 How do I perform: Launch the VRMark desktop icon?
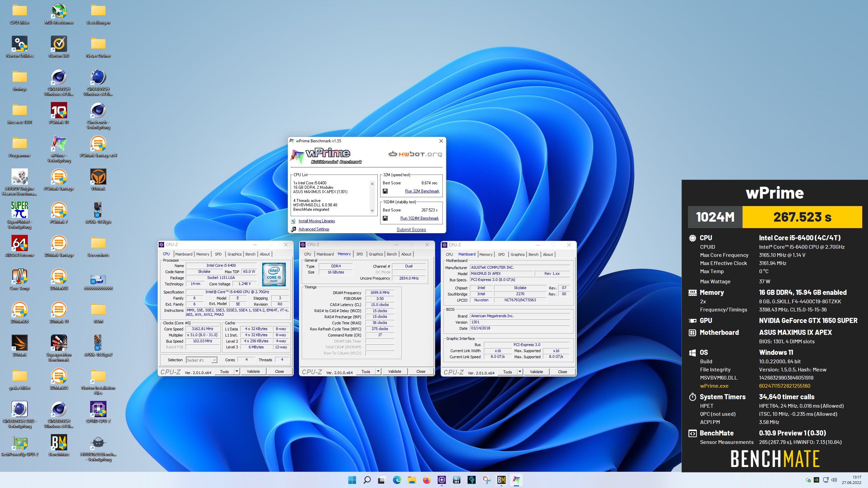coord(98,180)
